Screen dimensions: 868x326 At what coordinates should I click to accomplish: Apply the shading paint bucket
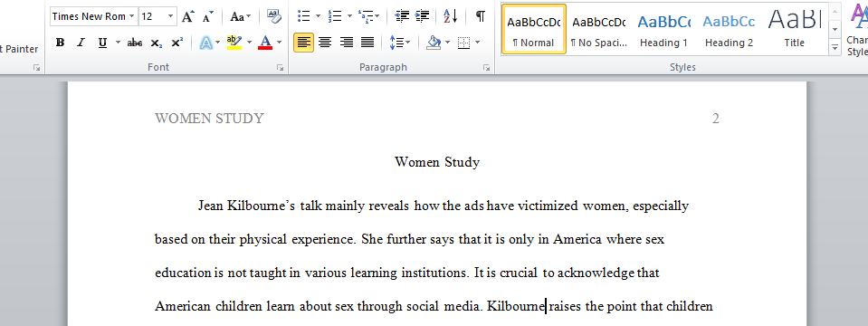(x=434, y=43)
